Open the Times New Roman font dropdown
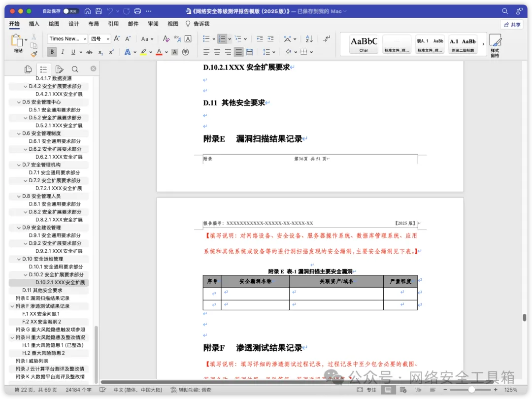 tap(67, 39)
